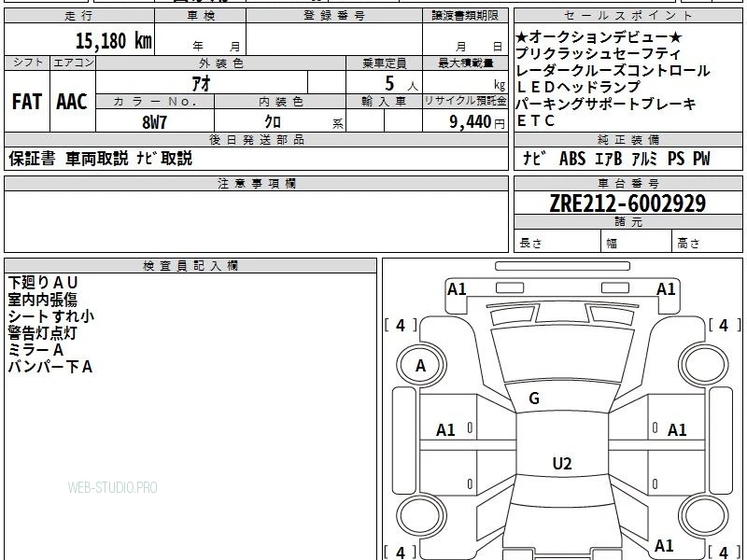Click the 乗車定員 header cell

(384, 63)
